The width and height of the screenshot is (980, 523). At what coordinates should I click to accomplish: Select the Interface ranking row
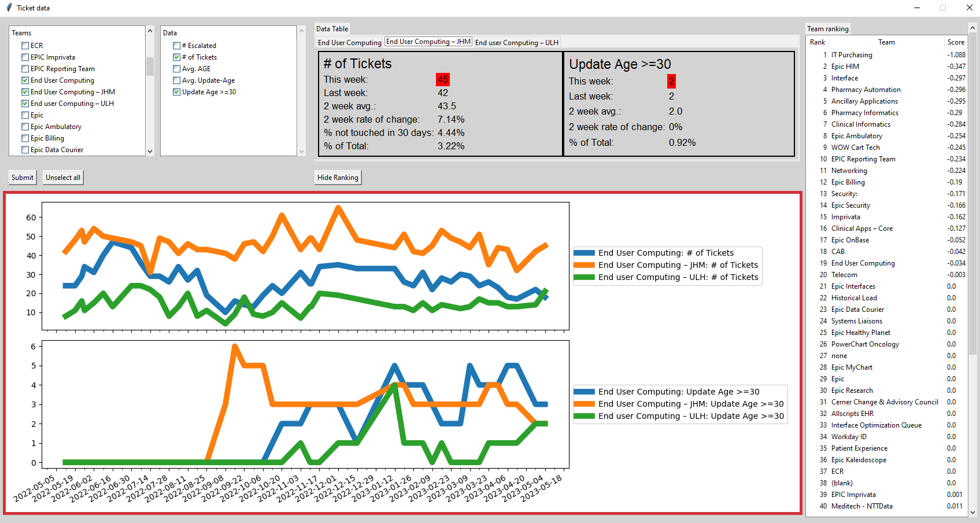886,78
